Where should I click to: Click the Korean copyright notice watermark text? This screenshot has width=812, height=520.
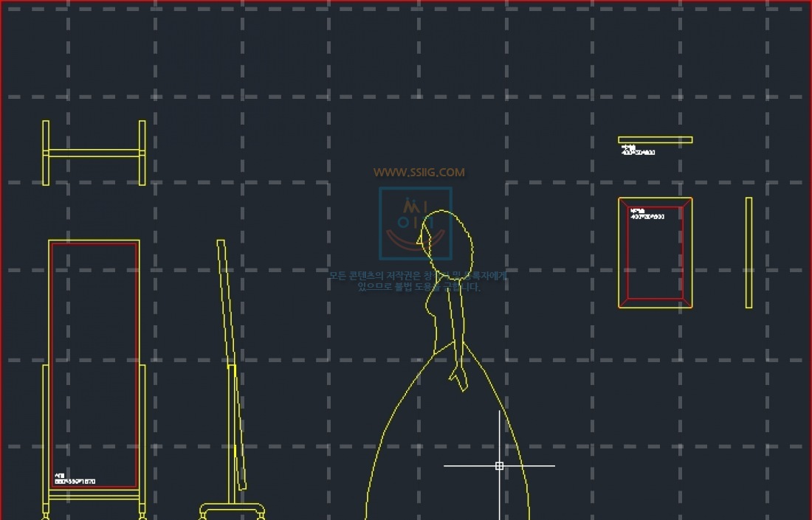click(x=418, y=281)
